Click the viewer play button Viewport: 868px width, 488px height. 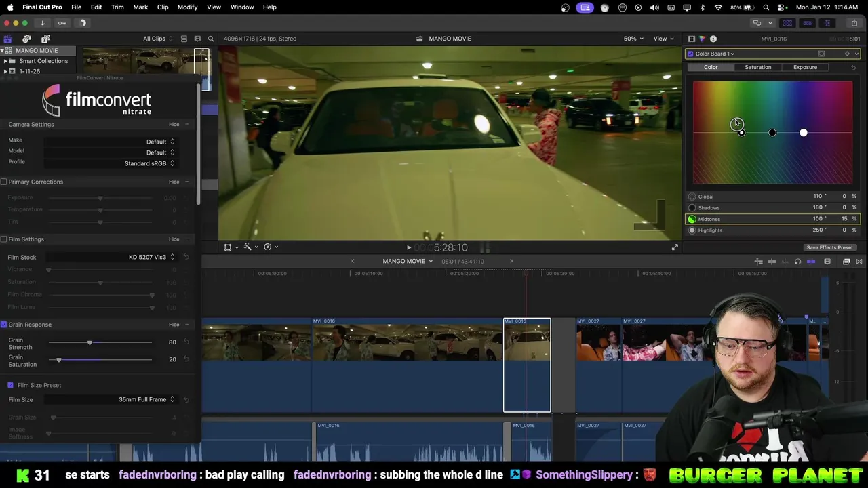(x=408, y=248)
